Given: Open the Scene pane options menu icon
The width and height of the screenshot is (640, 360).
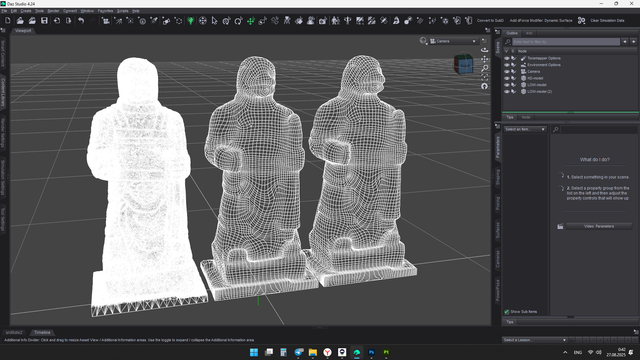Looking at the screenshot, I should point(497,31).
